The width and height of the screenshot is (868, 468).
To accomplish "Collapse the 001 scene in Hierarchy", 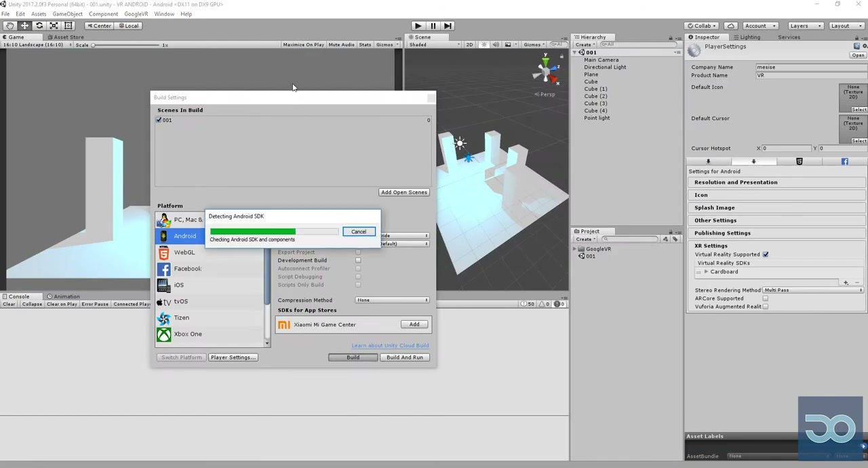I will pyautogui.click(x=576, y=52).
